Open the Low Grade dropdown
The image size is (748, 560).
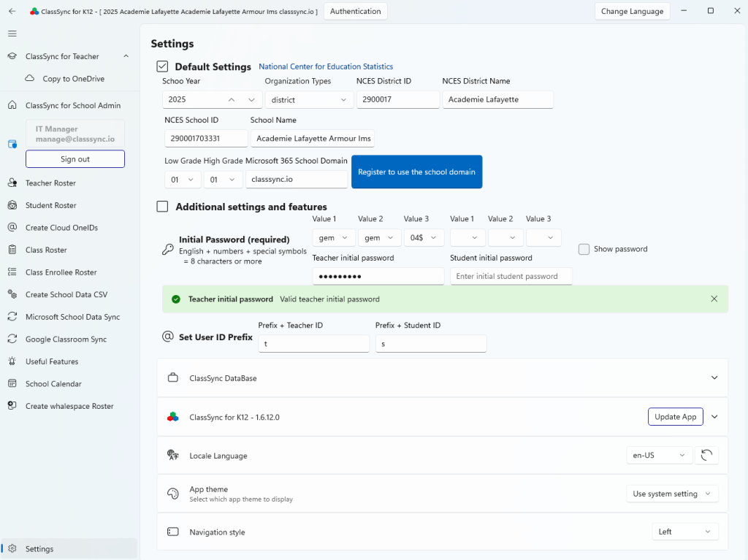[183, 180]
